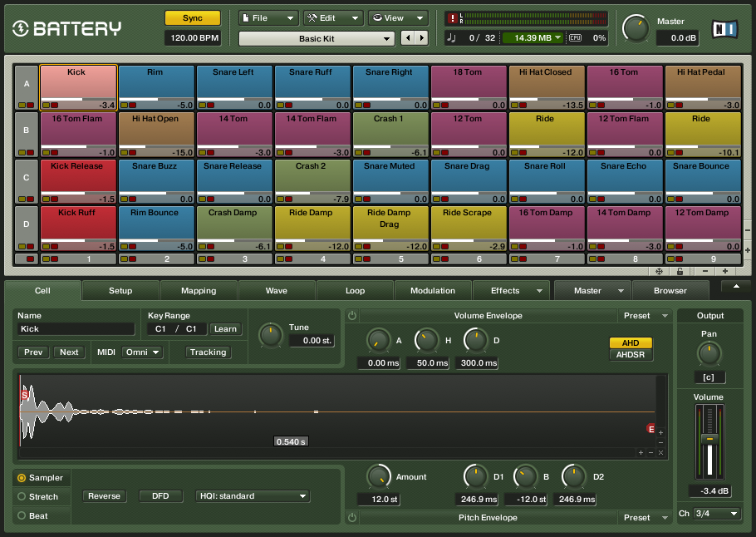Open the Edit menu dropdown
The height and width of the screenshot is (537, 756).
click(333, 17)
